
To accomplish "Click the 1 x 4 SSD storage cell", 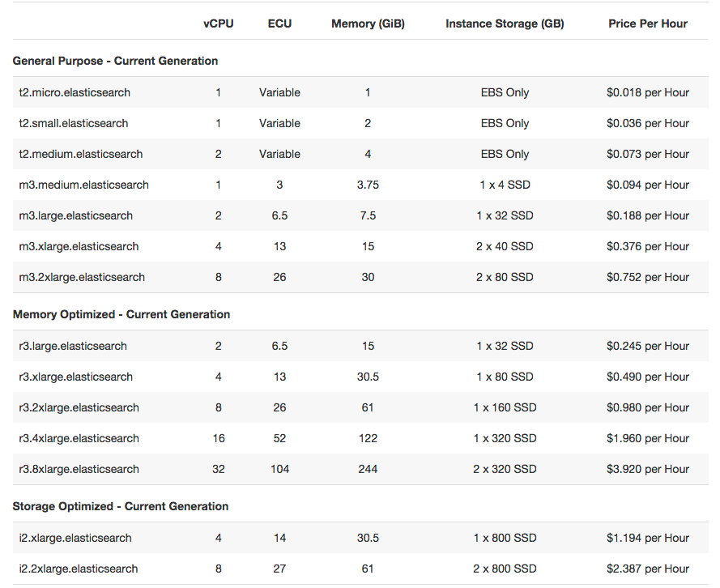I will click(505, 185).
